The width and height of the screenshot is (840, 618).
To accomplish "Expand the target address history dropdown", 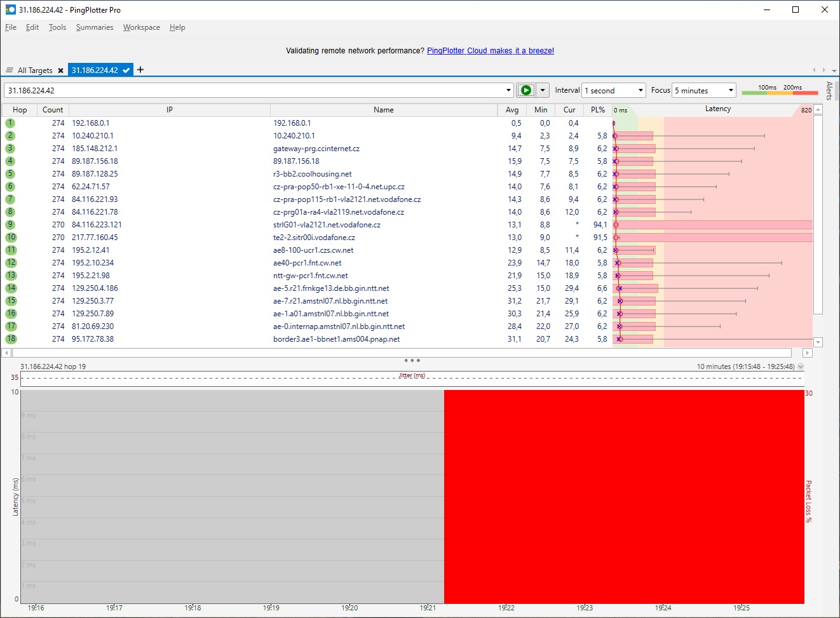I will tap(508, 90).
